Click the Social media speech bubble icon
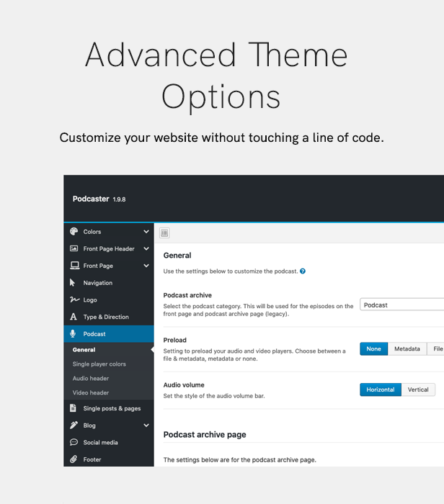 (x=74, y=442)
